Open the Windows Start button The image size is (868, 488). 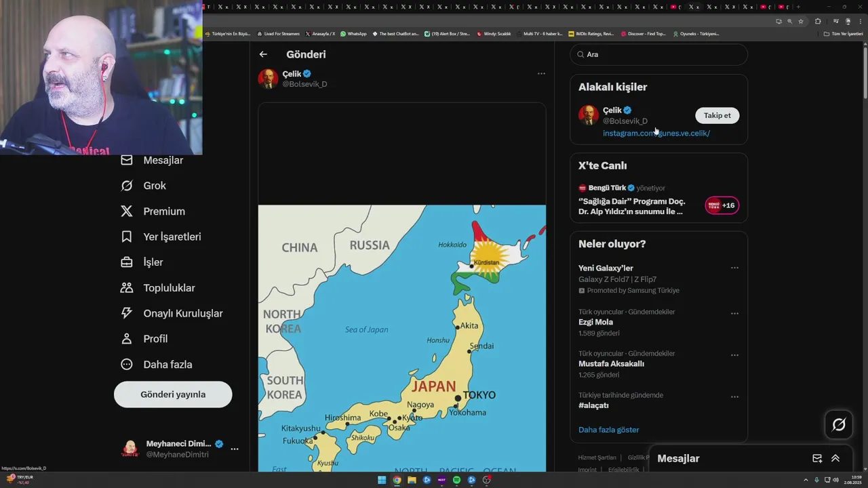pos(382,480)
